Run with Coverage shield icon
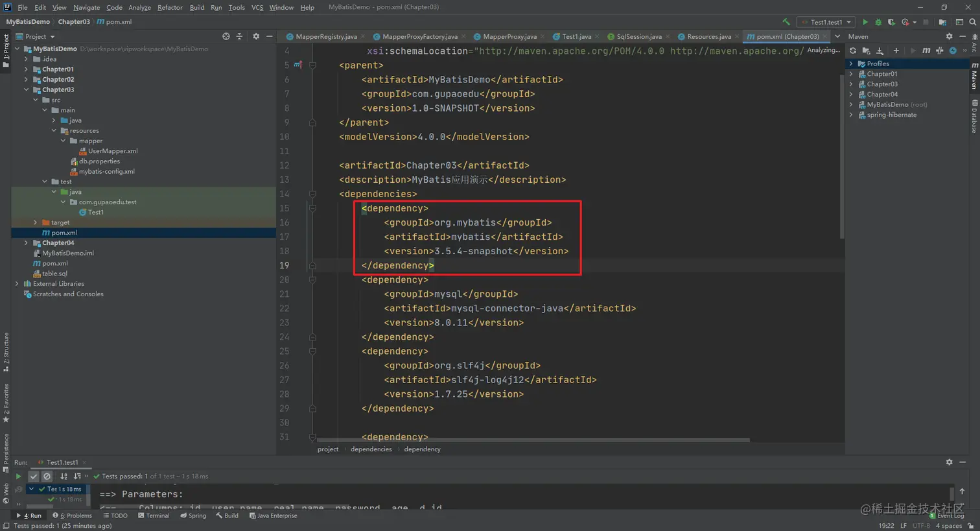 (891, 22)
